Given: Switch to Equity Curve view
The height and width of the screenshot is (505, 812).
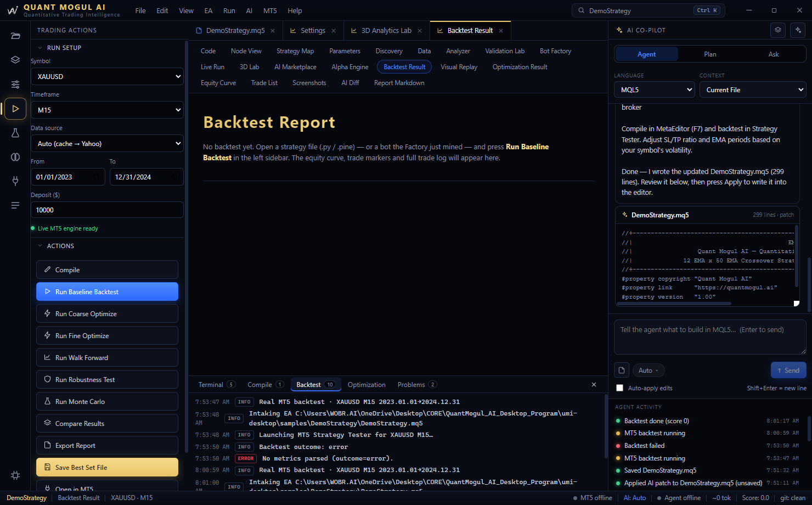Looking at the screenshot, I should pos(218,83).
